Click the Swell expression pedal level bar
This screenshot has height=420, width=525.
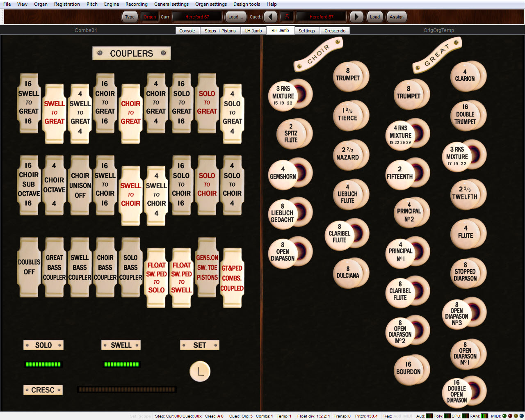(121, 364)
